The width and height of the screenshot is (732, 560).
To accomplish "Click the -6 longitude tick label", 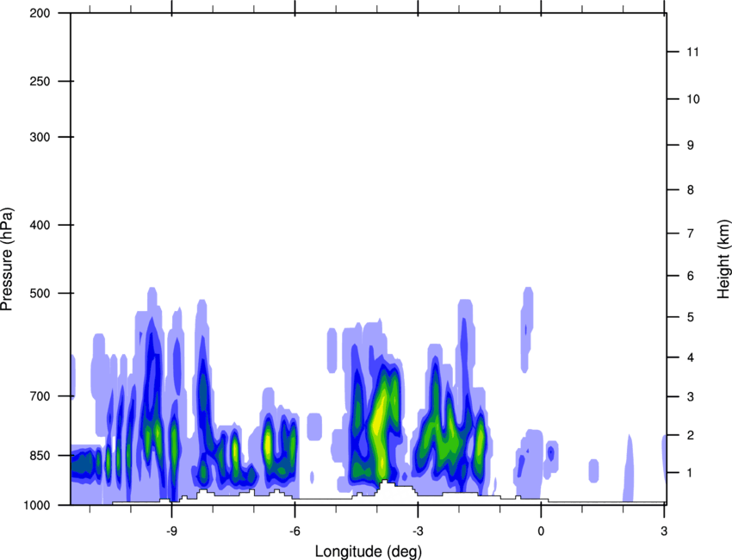I will 295,531.
